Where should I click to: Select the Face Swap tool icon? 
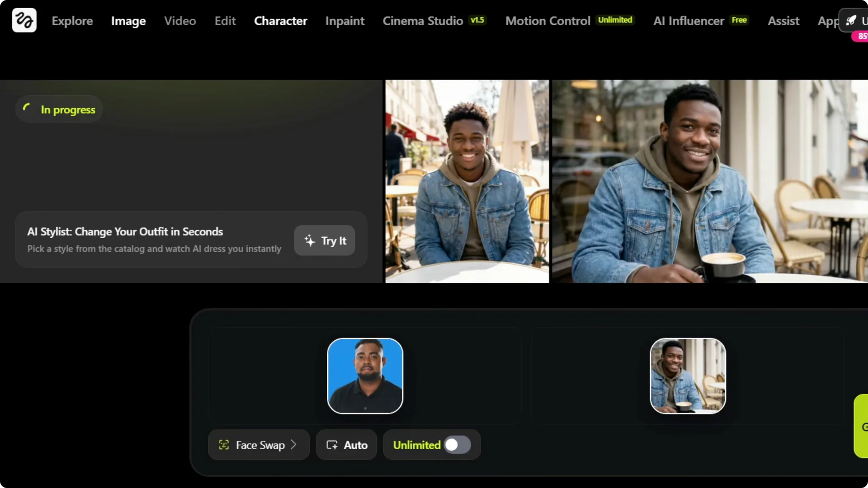click(223, 445)
